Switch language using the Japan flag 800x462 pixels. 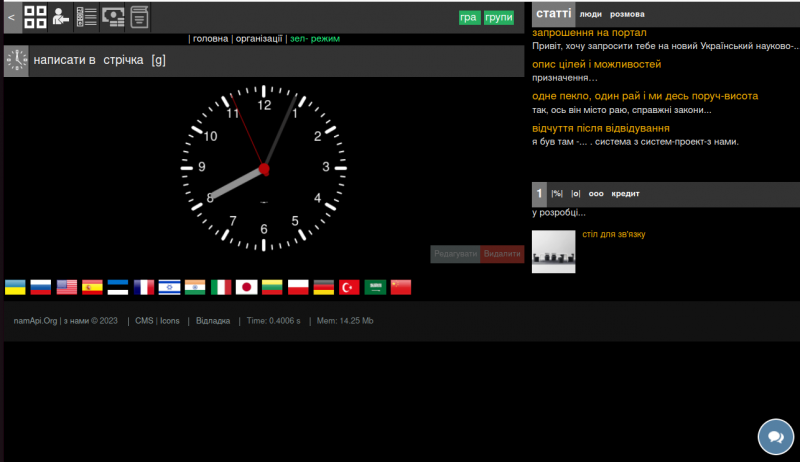247,287
